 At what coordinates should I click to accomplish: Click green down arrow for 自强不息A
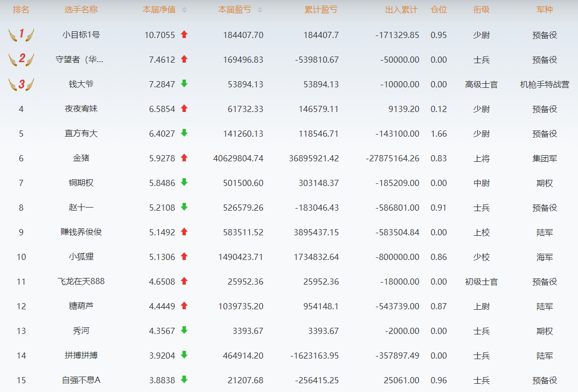point(184,380)
